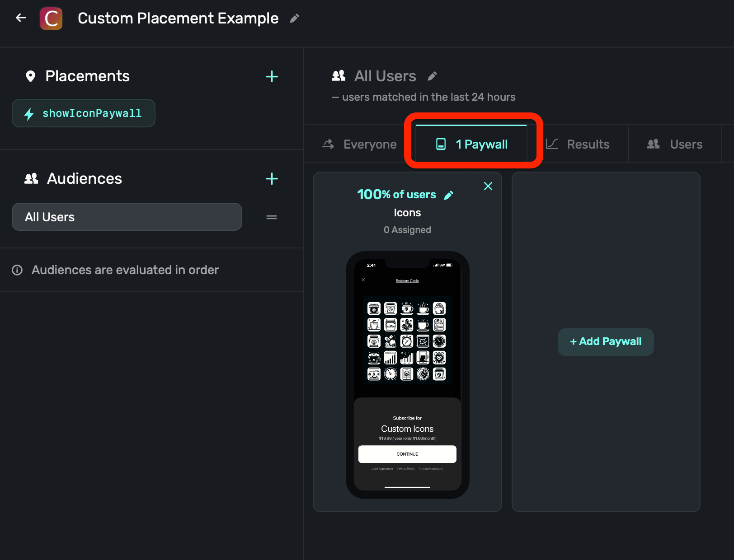
Task: Open the Custom Placement Example app icon
Action: [51, 19]
